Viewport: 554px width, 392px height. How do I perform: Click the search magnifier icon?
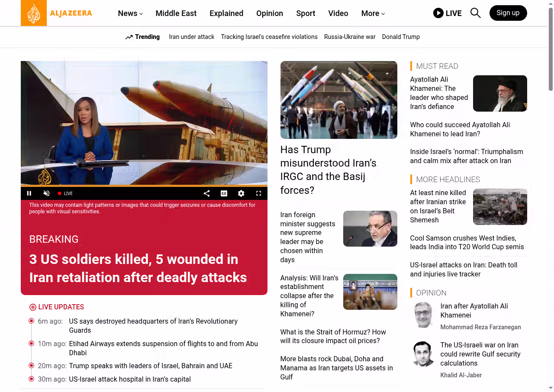pos(475,13)
